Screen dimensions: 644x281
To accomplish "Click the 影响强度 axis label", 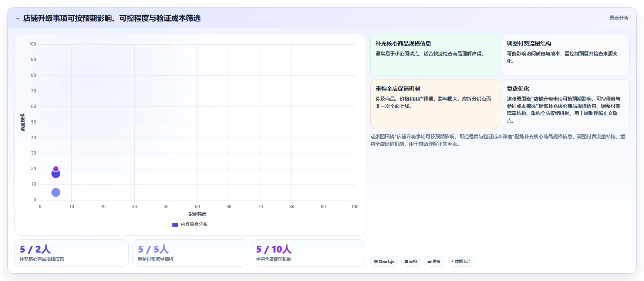I will point(197,214).
